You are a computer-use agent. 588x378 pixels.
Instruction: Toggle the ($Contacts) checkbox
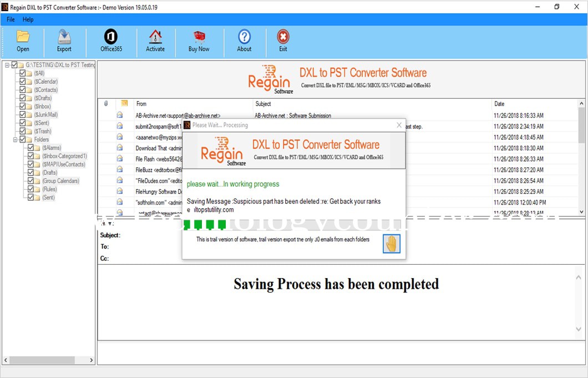(x=23, y=90)
